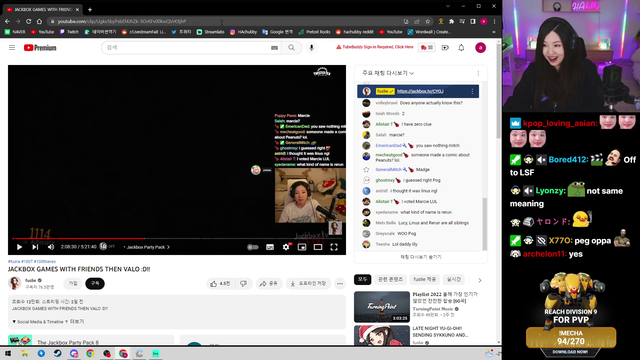Go to YouTube Premium home logo
This screenshot has height=360, width=640.
pyautogui.click(x=40, y=48)
